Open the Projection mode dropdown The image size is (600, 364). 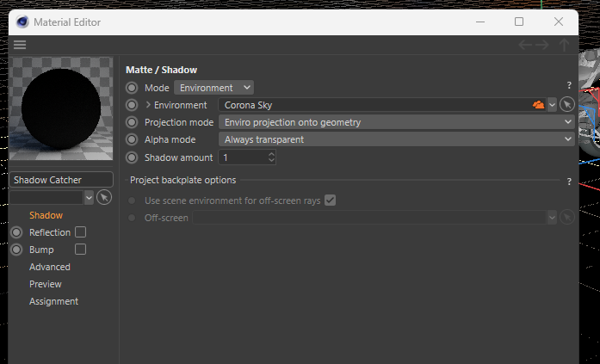(397, 122)
